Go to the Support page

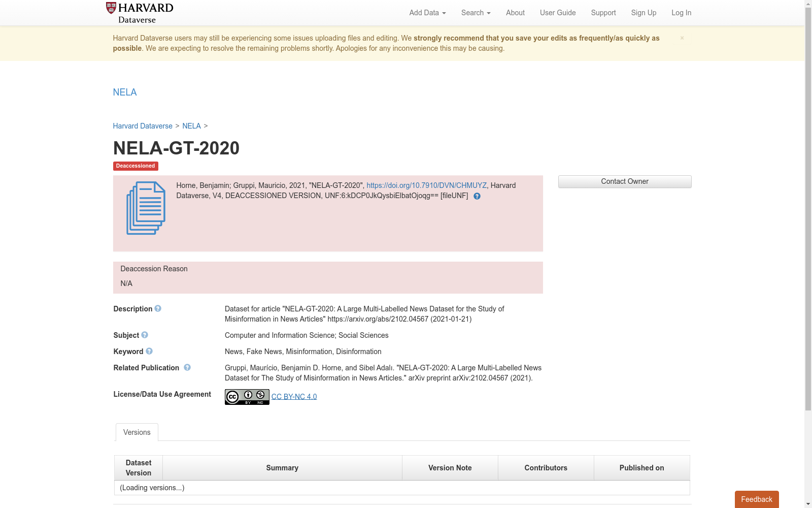pos(603,13)
